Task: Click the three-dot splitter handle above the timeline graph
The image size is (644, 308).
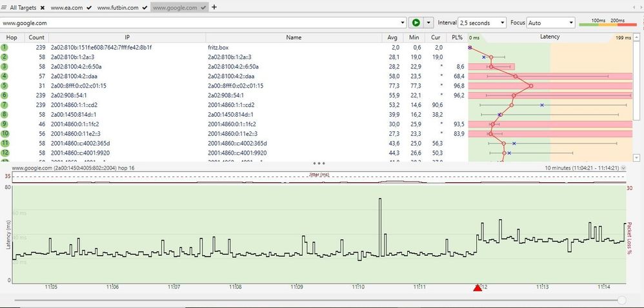Action: coord(319,163)
